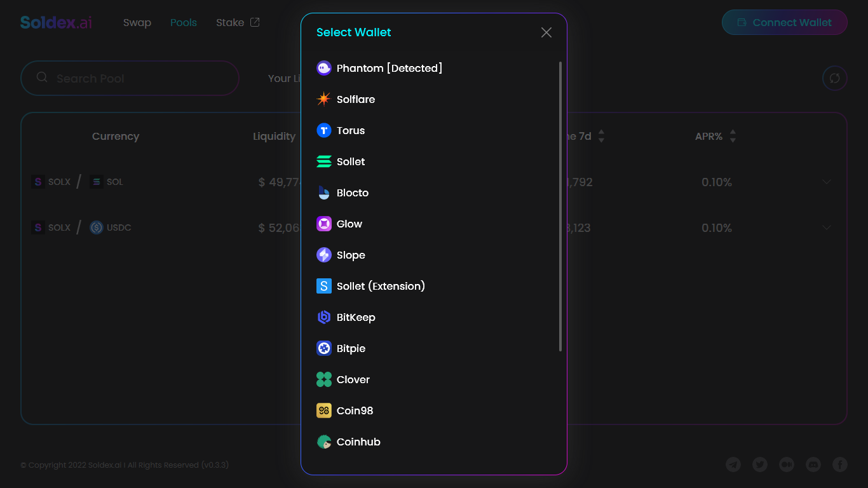Image resolution: width=868 pixels, height=488 pixels.
Task: Click 0.10% APR in SOLX/SOL row
Action: (717, 182)
